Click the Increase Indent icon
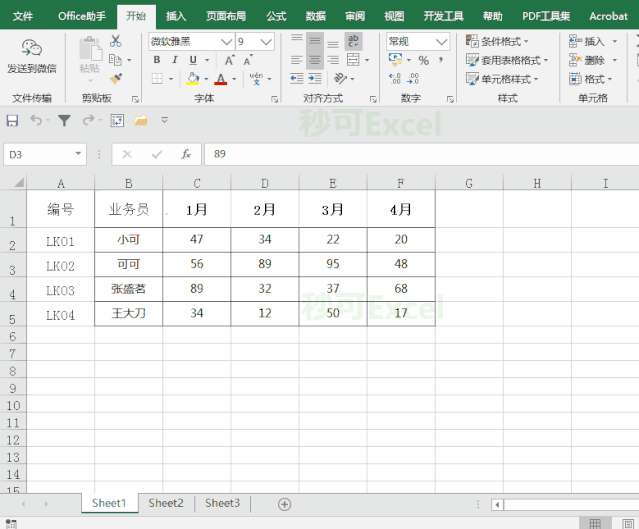Image resolution: width=639 pixels, height=529 pixels. pyautogui.click(x=315, y=78)
